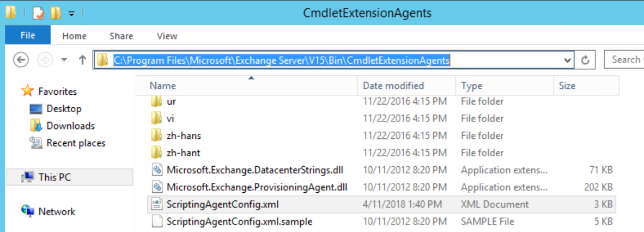This screenshot has height=232, width=644.
Task: Click the Forward navigation arrow
Action: pyautogui.click(x=45, y=60)
